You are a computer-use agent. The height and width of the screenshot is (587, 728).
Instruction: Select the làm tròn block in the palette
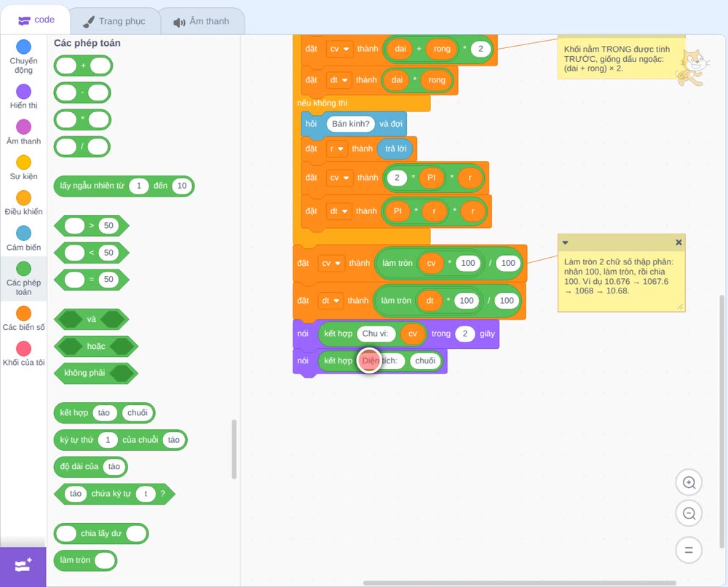(x=85, y=561)
